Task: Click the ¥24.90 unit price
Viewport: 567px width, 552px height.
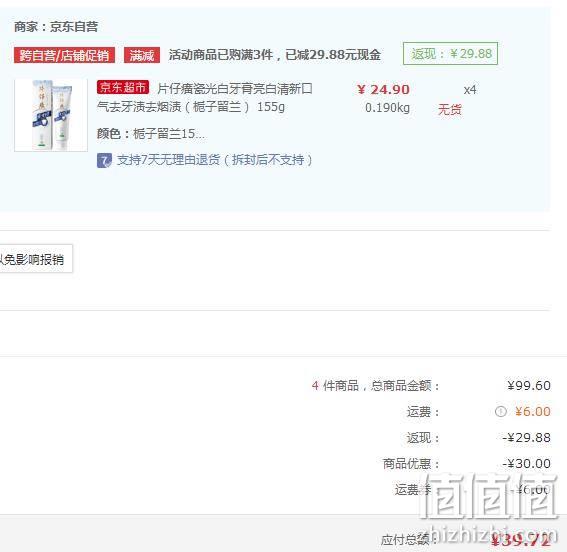Action: click(383, 90)
